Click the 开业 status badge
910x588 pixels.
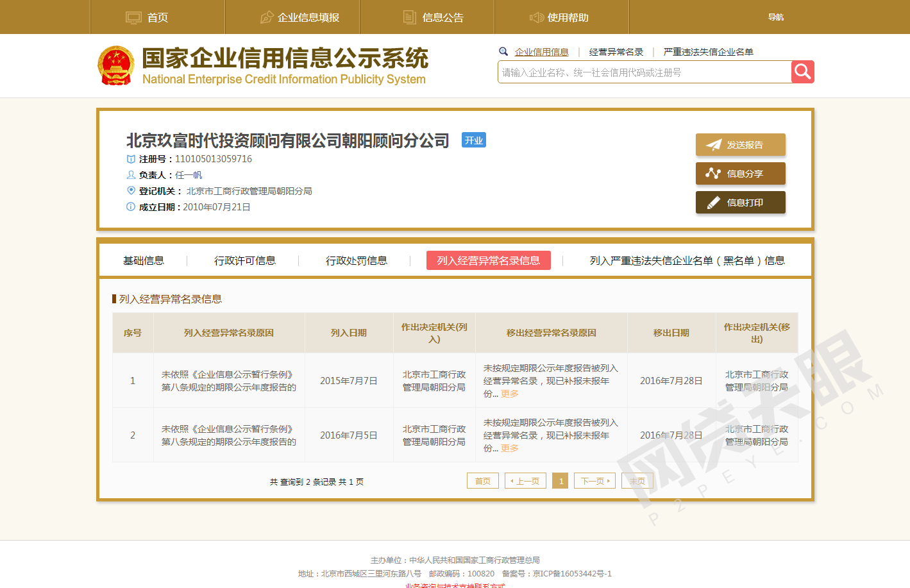pos(474,140)
